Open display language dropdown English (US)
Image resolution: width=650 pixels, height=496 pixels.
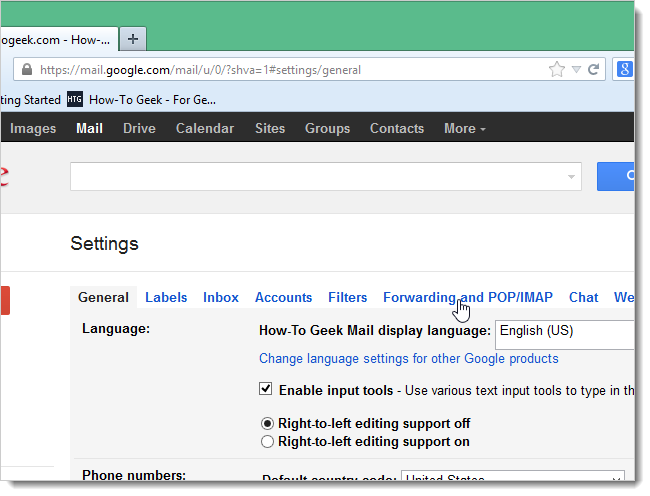point(565,331)
